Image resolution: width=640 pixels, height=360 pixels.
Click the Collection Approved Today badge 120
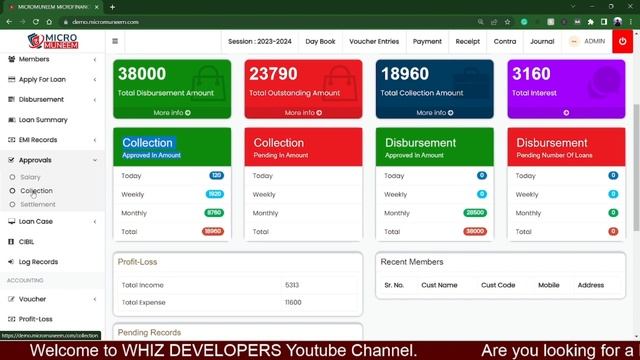pos(216,176)
